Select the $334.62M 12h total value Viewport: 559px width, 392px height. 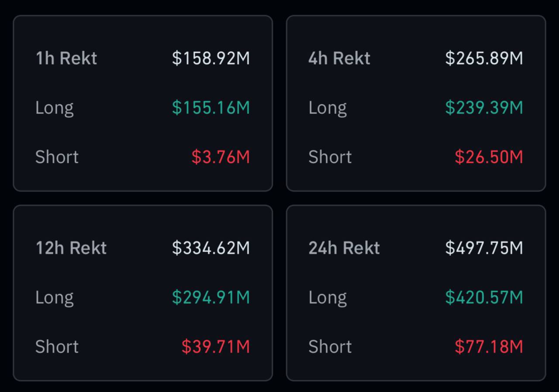(x=210, y=248)
